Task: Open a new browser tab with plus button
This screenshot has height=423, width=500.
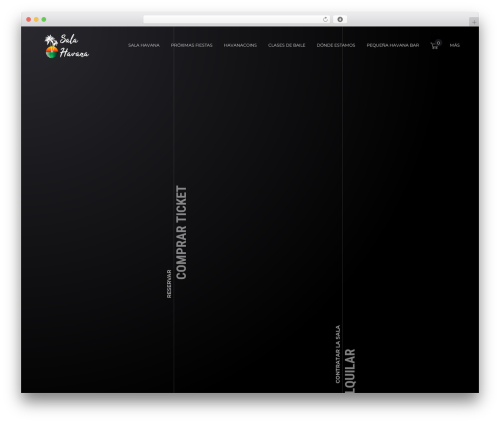Action: (474, 22)
